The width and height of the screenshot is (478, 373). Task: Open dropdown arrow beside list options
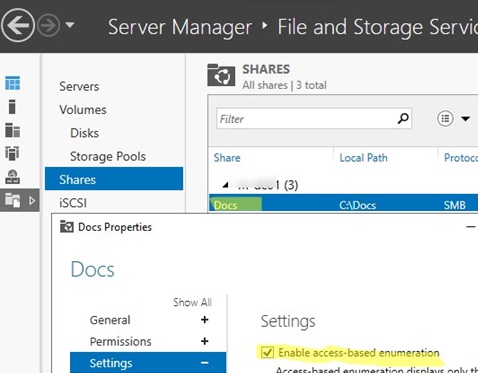pos(466,119)
